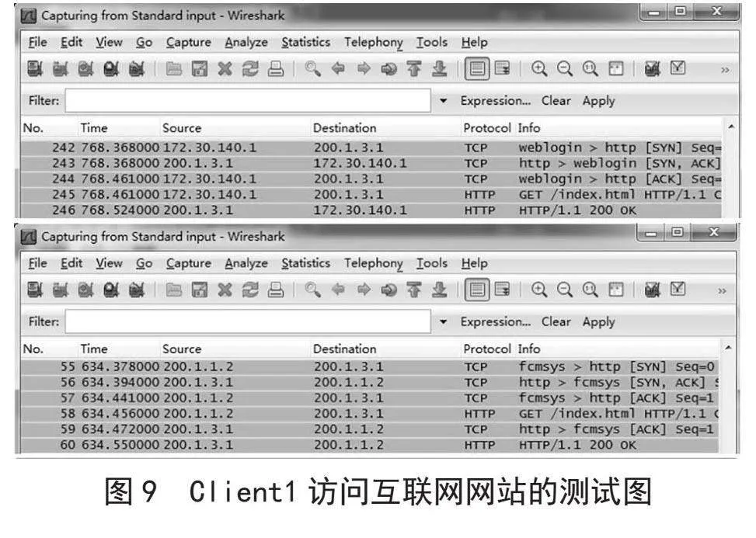Screen dimensions: 756x538
Task: Open filter history dropdown in bottom Wireshark window
Action: click(x=443, y=321)
